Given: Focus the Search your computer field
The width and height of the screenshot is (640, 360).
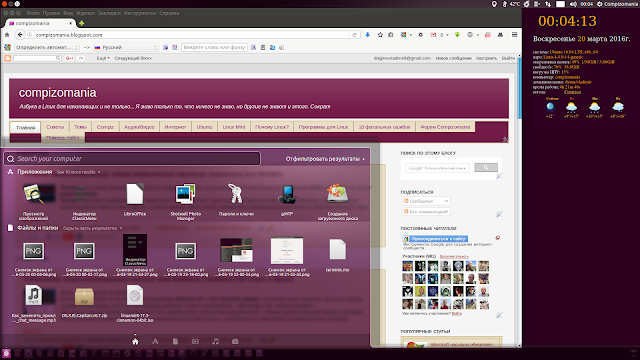Looking at the screenshot, I should (132, 159).
